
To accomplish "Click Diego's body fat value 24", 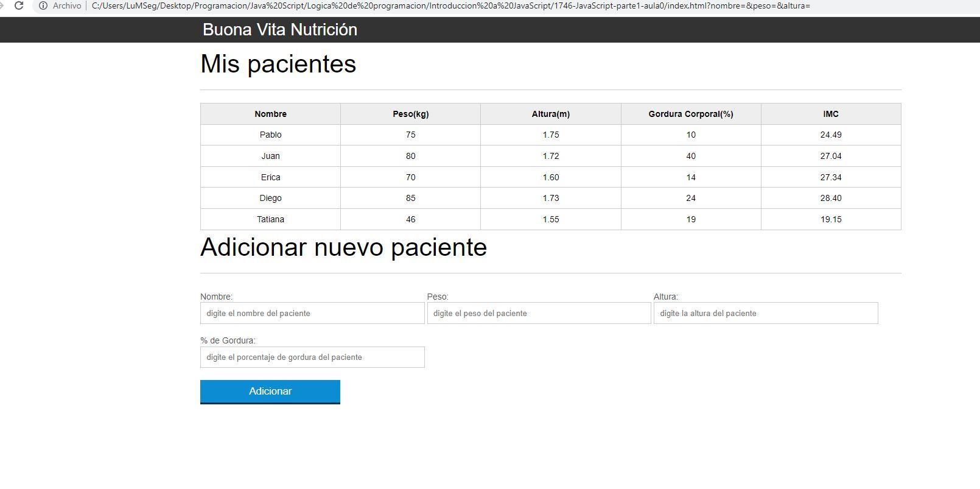I will 691,198.
